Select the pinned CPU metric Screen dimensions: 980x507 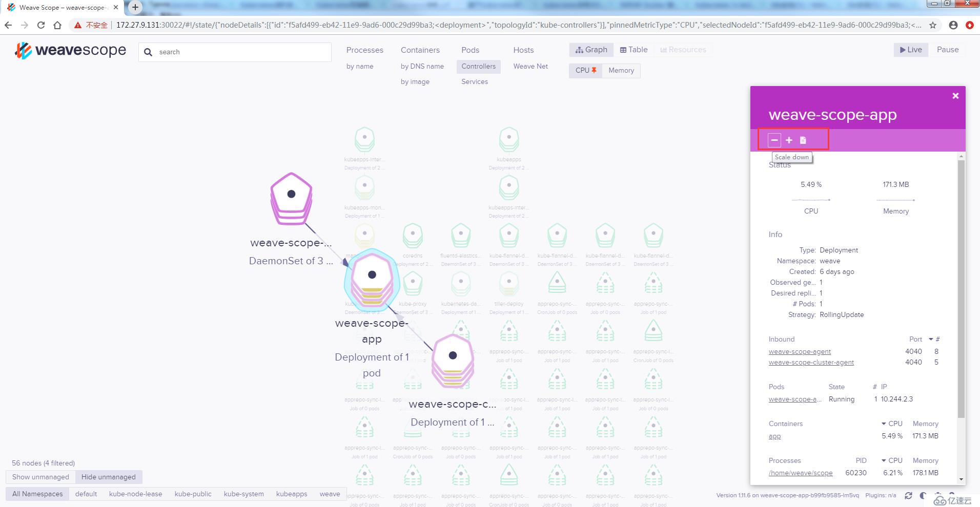click(x=586, y=71)
